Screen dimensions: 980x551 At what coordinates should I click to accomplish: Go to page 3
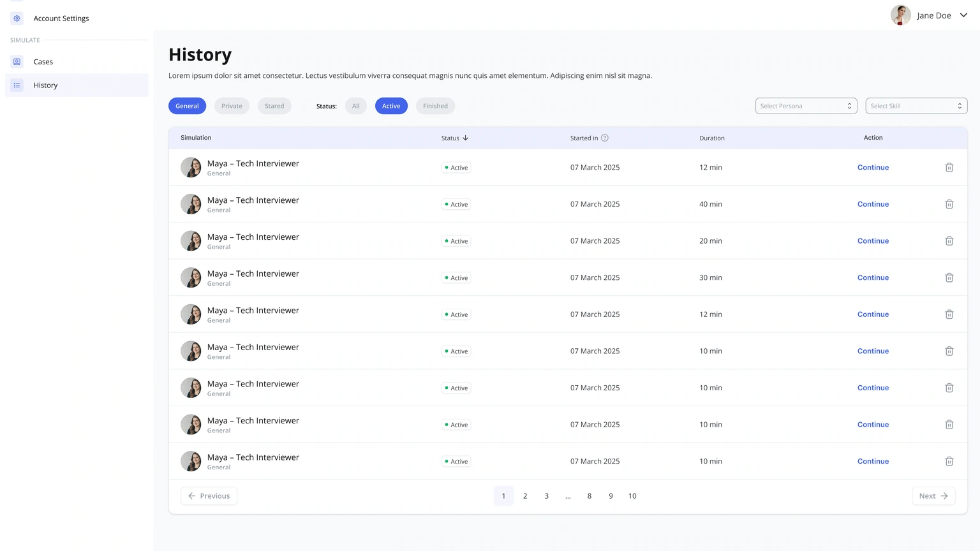[546, 496]
